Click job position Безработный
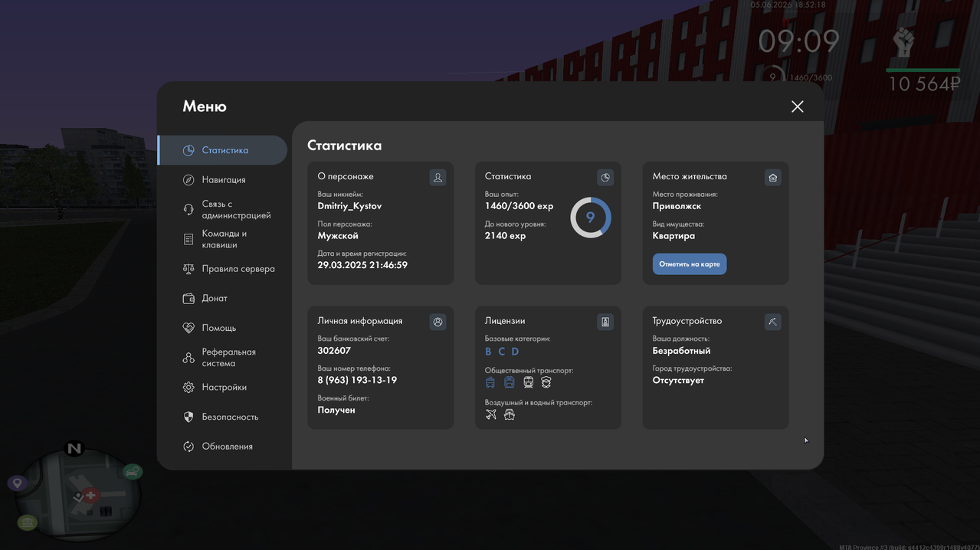The width and height of the screenshot is (980, 550). click(x=681, y=351)
